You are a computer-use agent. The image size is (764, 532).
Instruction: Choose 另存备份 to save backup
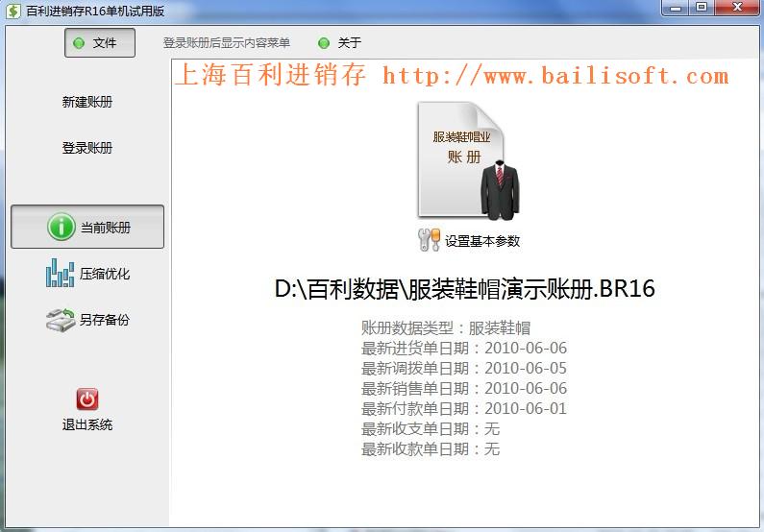pyautogui.click(x=87, y=320)
